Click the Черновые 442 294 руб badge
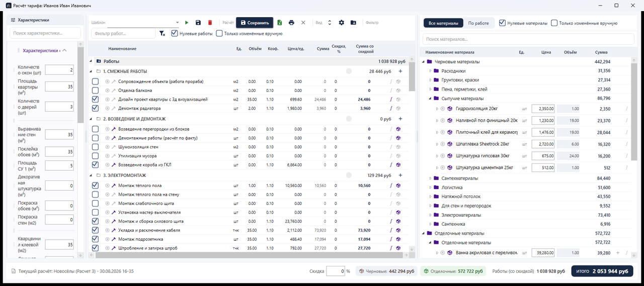644x286 pixels. tap(386, 271)
